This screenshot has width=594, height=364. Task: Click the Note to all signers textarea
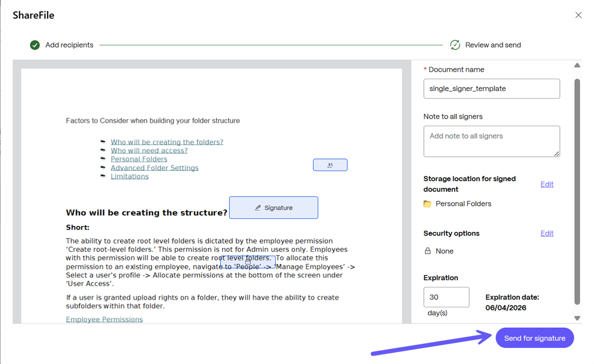[491, 141]
